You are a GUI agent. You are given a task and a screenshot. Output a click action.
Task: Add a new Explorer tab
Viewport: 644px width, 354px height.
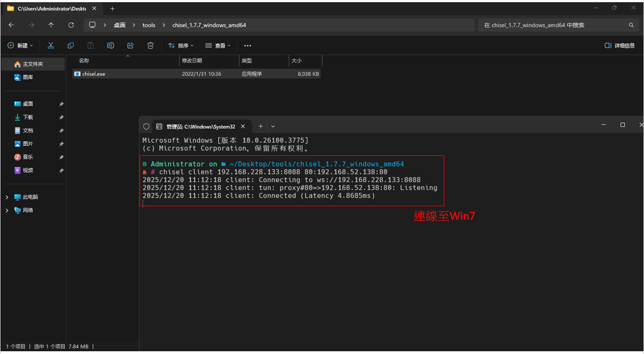(112, 8)
